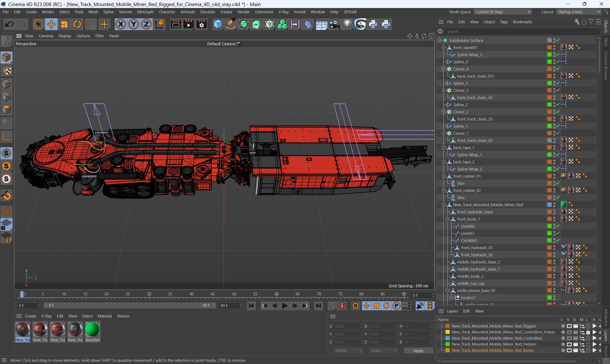Select the Live Selection tool

[x=38, y=24]
